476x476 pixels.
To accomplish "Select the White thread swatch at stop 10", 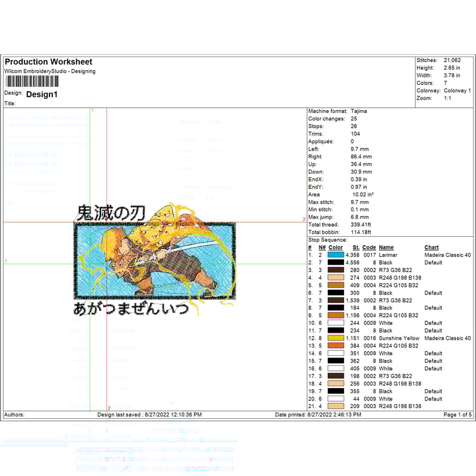I will click(336, 323).
